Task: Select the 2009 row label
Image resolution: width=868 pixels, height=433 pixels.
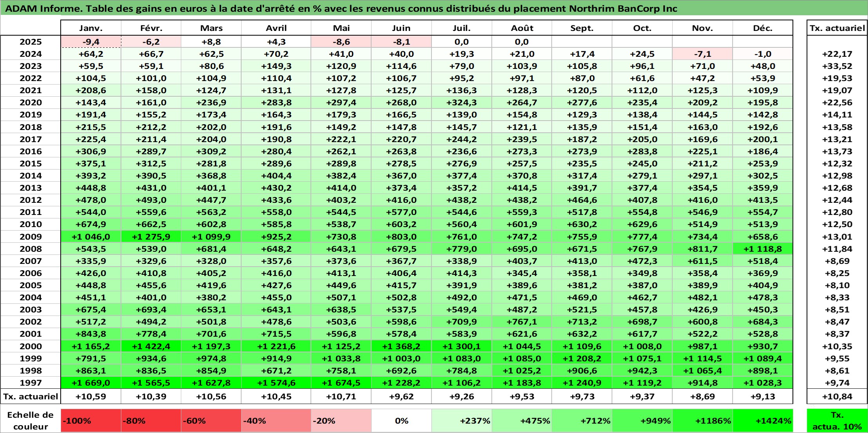Action: tap(31, 236)
